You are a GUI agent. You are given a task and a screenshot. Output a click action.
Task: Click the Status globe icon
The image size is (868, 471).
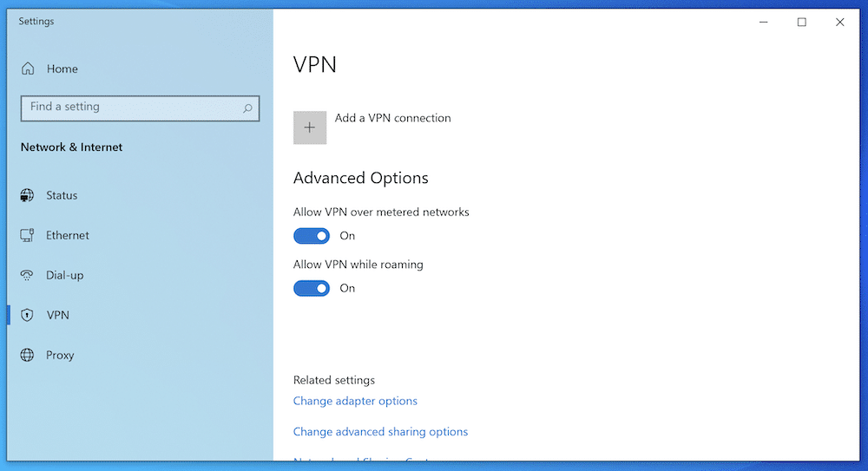(27, 195)
